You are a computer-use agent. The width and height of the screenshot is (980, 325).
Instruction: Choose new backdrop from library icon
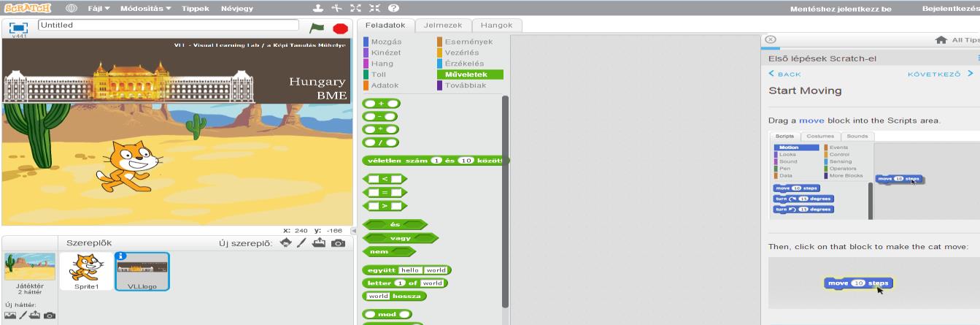click(x=10, y=316)
